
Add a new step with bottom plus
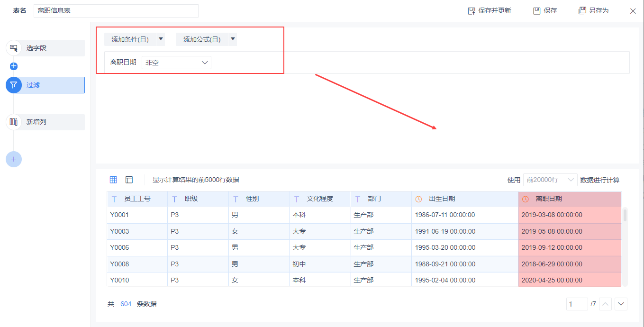(x=14, y=159)
